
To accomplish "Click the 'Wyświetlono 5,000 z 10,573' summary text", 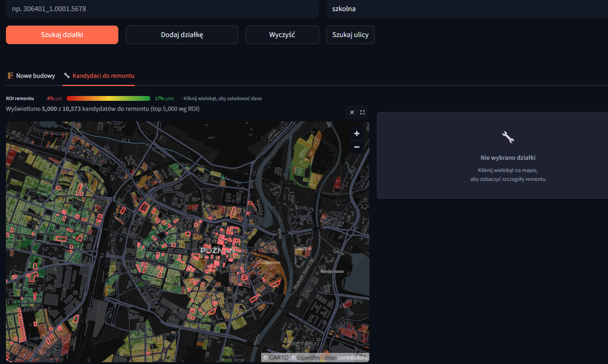I will pos(102,109).
